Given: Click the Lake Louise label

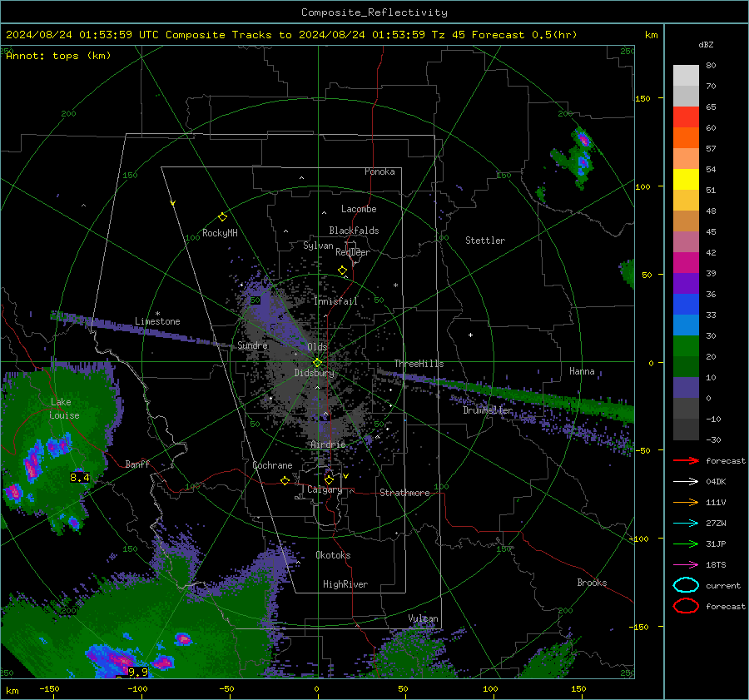Looking at the screenshot, I should [x=64, y=409].
